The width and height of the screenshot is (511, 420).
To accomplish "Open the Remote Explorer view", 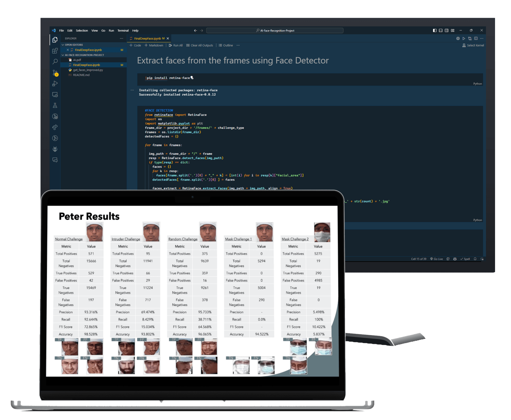I will [55, 94].
